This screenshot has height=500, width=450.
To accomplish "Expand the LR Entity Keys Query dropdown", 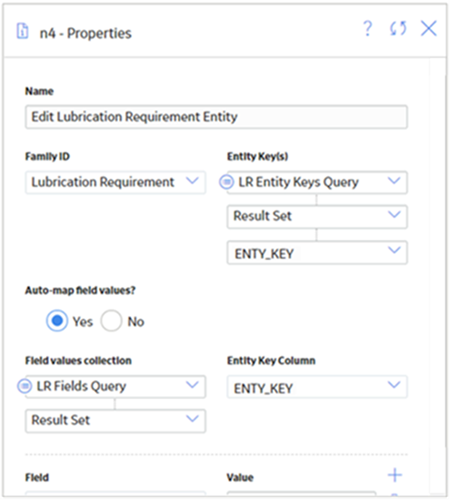I will (x=317, y=182).
